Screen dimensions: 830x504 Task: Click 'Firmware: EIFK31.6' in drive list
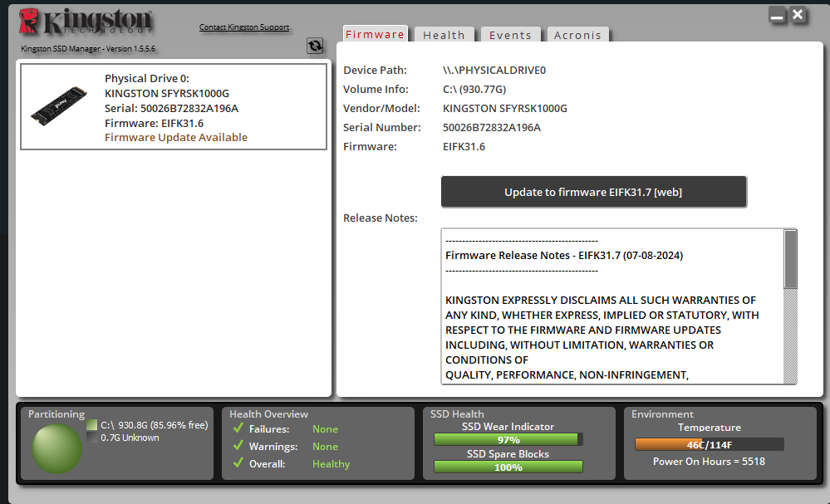[154, 123]
